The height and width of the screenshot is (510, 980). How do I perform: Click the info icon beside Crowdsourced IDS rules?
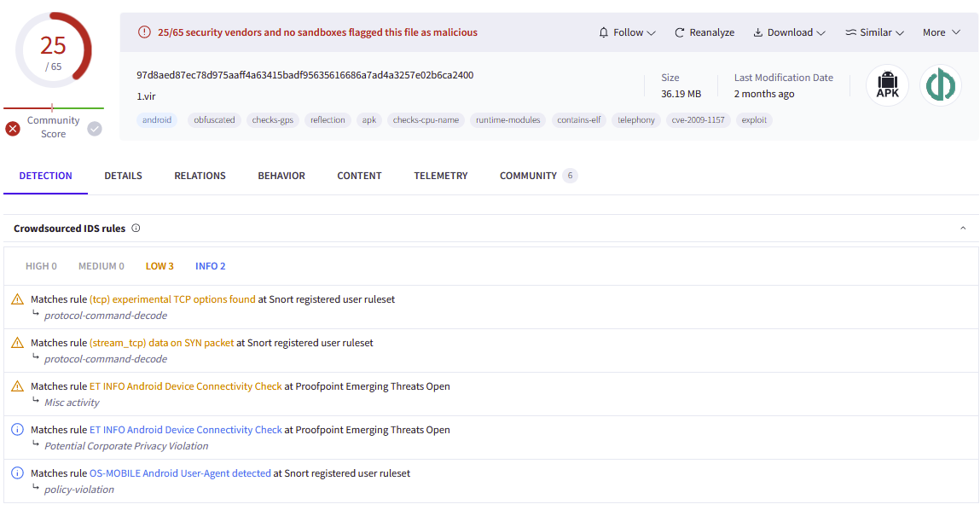click(136, 228)
